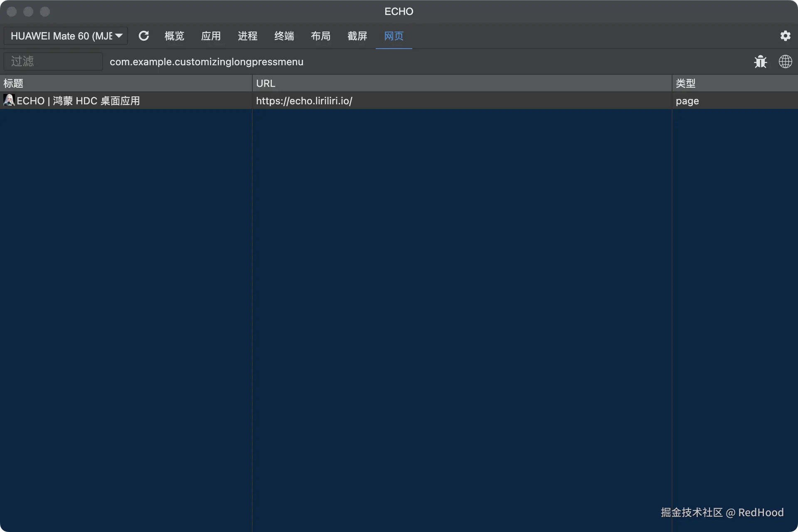Click the refresh icon in the toolbar

(x=144, y=36)
